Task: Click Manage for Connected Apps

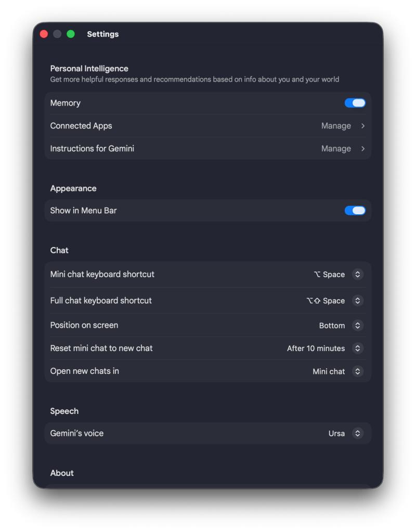Action: point(336,126)
